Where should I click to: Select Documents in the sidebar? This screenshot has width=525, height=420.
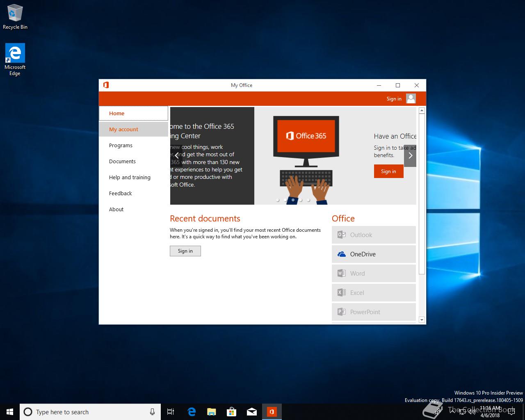(133, 161)
